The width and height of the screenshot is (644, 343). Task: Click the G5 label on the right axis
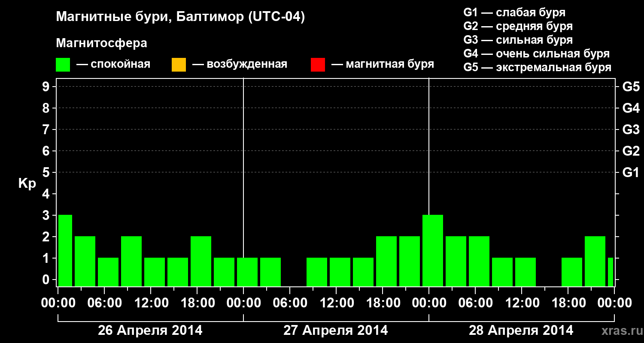tap(631, 87)
